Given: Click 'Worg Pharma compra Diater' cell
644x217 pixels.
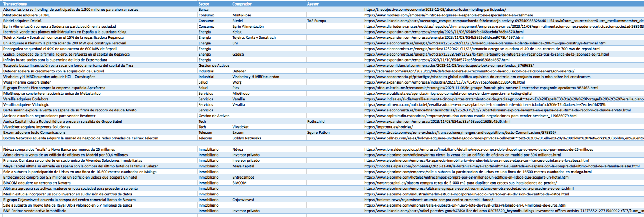Looking at the screenshot, I should point(27,82).
